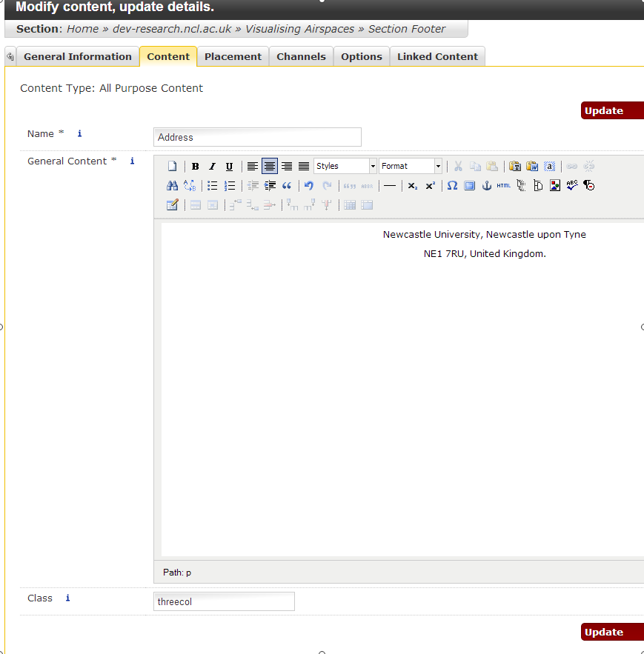This screenshot has height=654, width=644.
Task: Toggle italic formatting in the editor
Action: 212,167
